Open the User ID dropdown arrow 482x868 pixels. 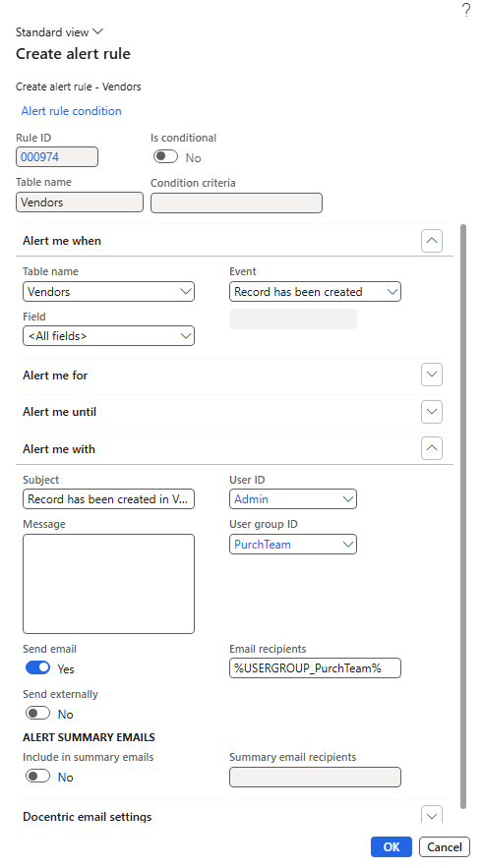[348, 499]
